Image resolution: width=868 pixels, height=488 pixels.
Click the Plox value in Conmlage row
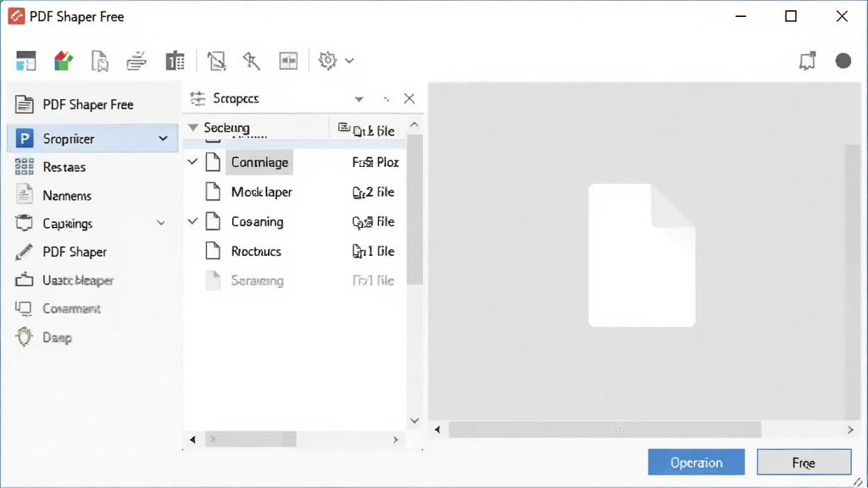(x=376, y=162)
